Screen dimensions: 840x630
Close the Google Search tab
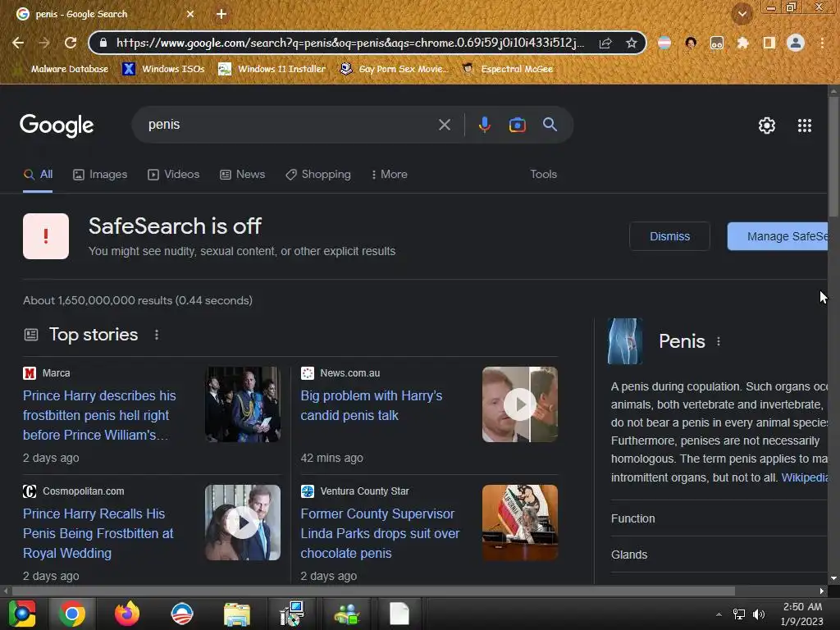(190, 14)
